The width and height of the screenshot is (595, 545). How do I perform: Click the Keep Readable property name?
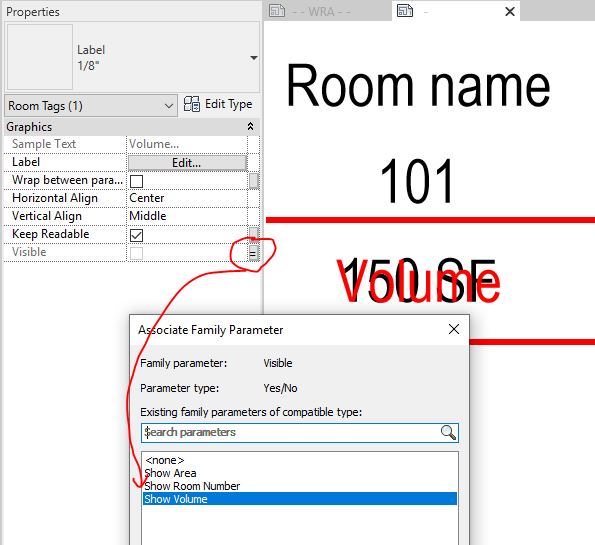pos(51,234)
